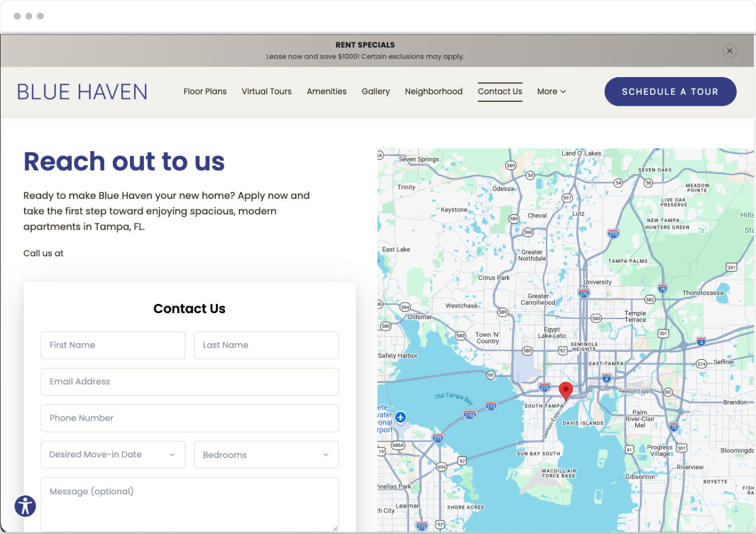The height and width of the screenshot is (534, 756).
Task: Click the Thonotosassa map label
Action: 703,293
